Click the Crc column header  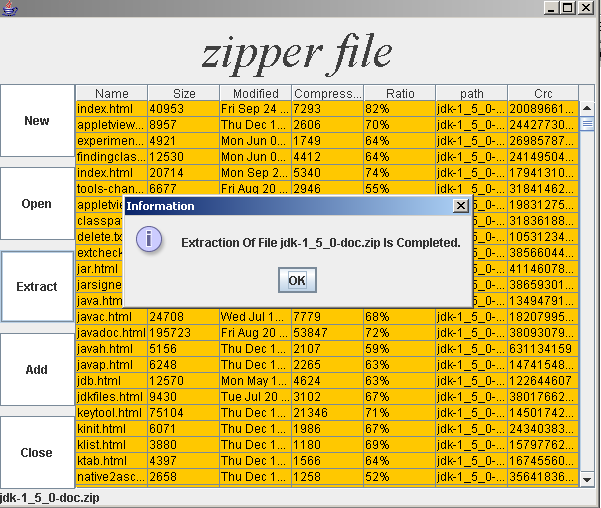[x=543, y=94]
